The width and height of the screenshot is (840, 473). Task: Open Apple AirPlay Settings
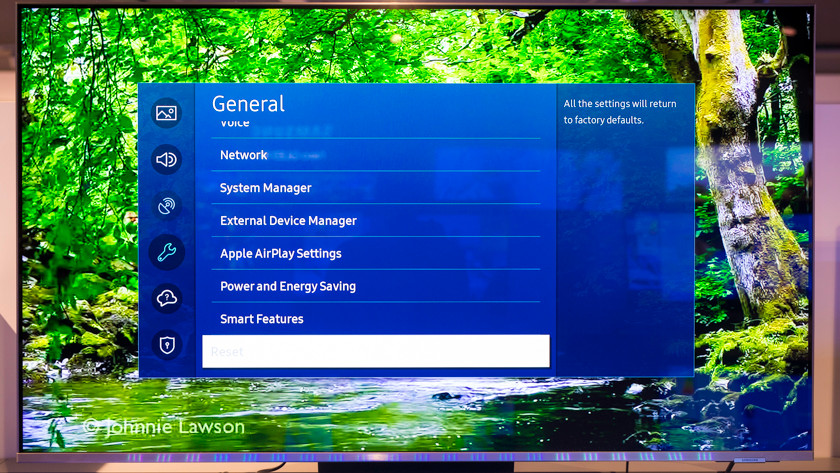[281, 254]
